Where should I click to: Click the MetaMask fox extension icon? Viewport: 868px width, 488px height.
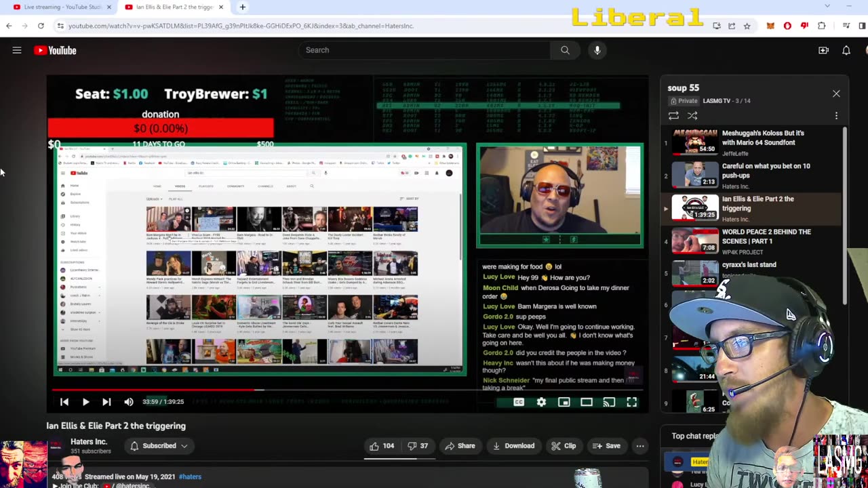(x=770, y=26)
